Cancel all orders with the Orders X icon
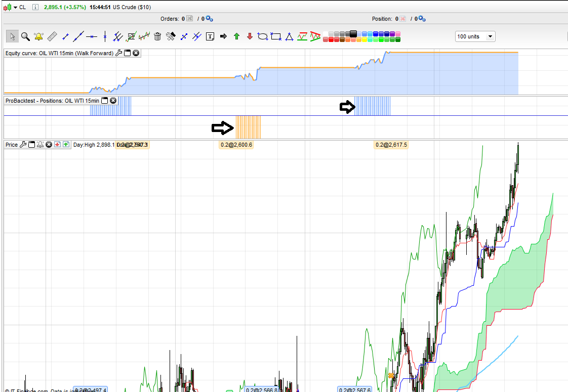Screen dimensions: 568x392 pyautogui.click(x=189, y=18)
